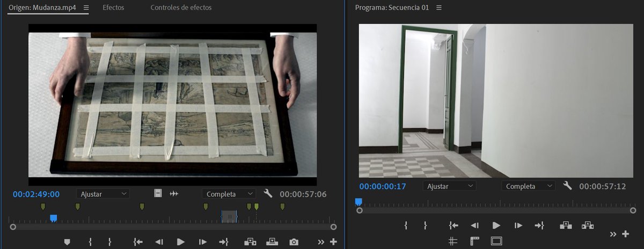
Task: Click the Program monitor blue playhead
Action: [358, 202]
